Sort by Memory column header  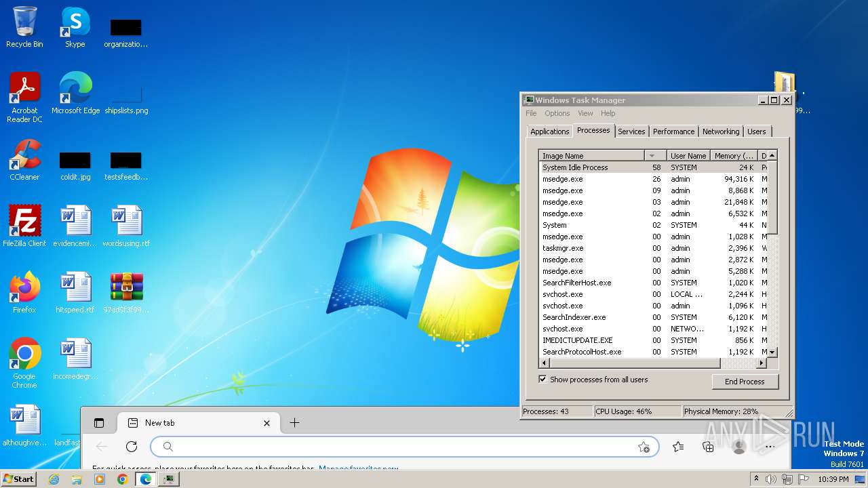(734, 156)
